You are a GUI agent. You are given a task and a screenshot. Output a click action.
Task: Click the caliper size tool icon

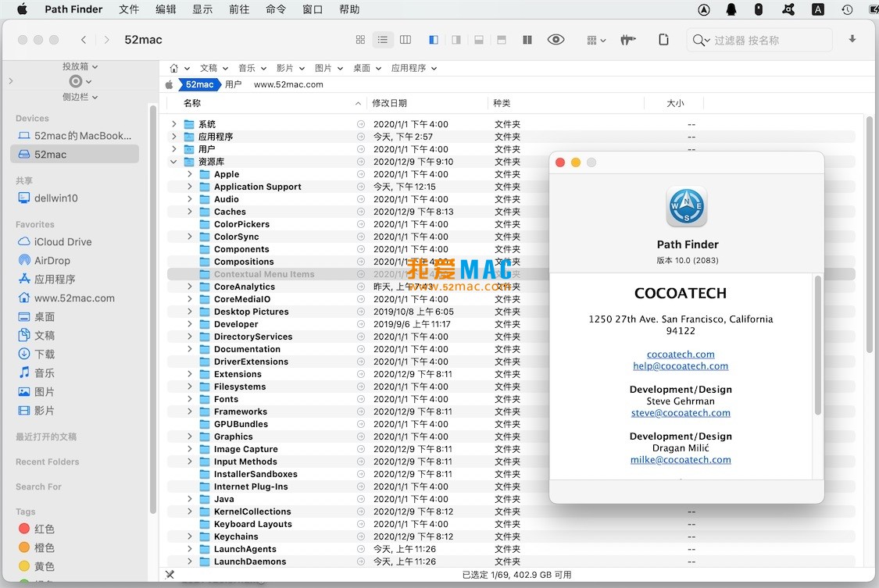(628, 40)
